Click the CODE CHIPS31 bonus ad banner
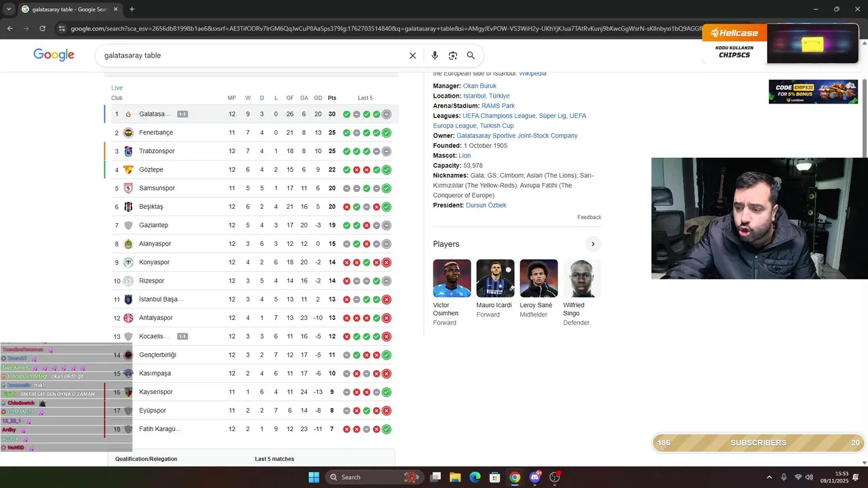The image size is (868, 488). point(813,91)
